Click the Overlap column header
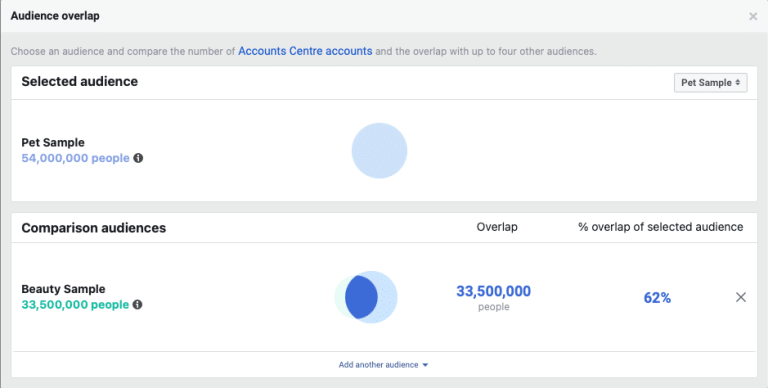 tap(497, 227)
